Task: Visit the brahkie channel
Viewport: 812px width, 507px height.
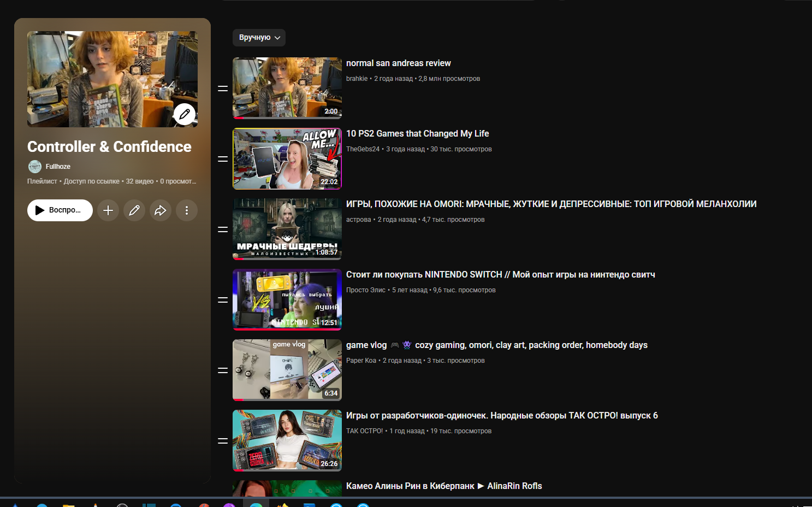Action: (x=357, y=79)
